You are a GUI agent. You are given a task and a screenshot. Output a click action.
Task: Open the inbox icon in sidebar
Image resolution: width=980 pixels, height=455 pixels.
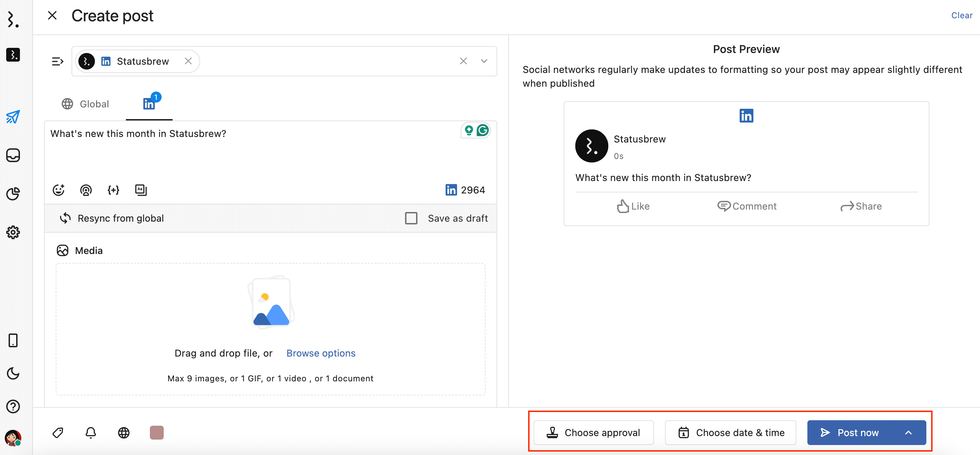[x=13, y=155]
